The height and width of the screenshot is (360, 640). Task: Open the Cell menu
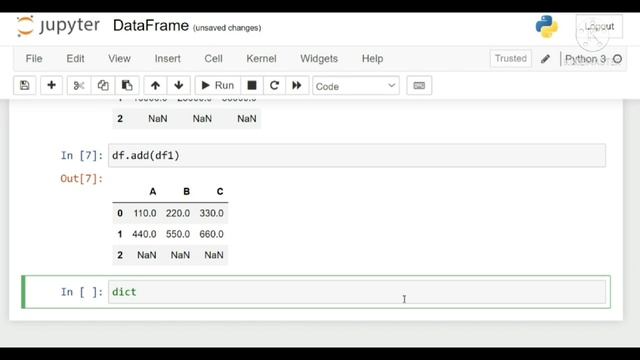point(213,59)
